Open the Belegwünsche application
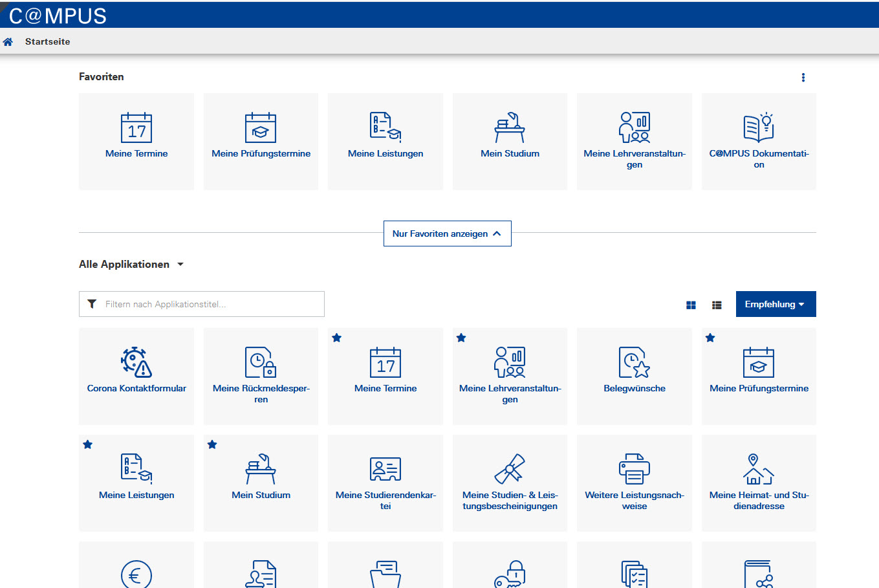Viewport: 879px width, 588px height. point(635,376)
